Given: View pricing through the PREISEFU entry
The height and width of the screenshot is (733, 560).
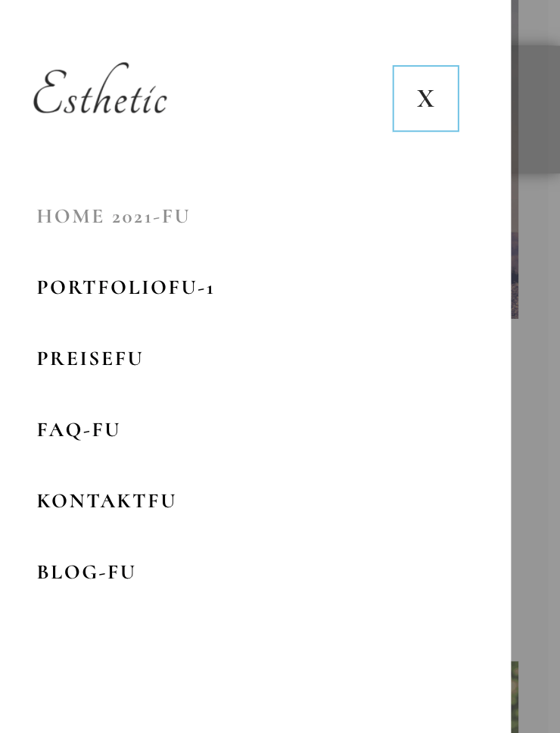Looking at the screenshot, I should (x=89, y=359).
